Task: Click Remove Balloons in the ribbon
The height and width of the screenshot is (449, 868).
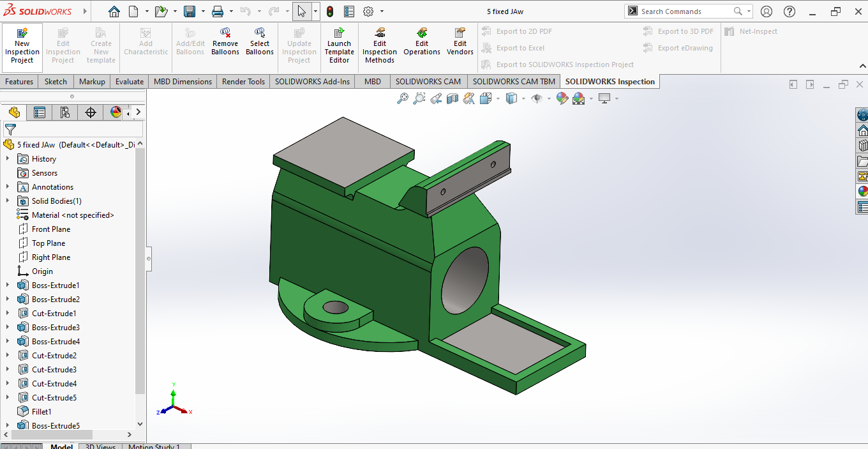Action: pyautogui.click(x=225, y=42)
